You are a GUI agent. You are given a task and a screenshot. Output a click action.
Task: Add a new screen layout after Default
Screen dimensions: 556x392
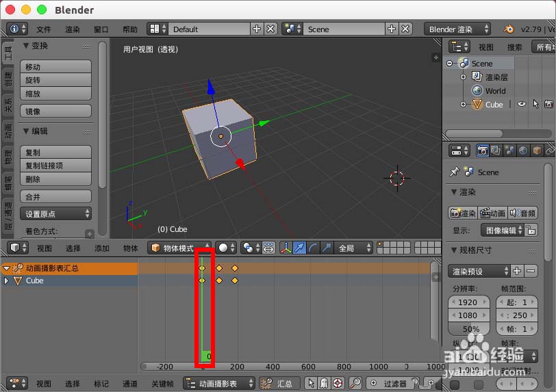pyautogui.click(x=256, y=29)
